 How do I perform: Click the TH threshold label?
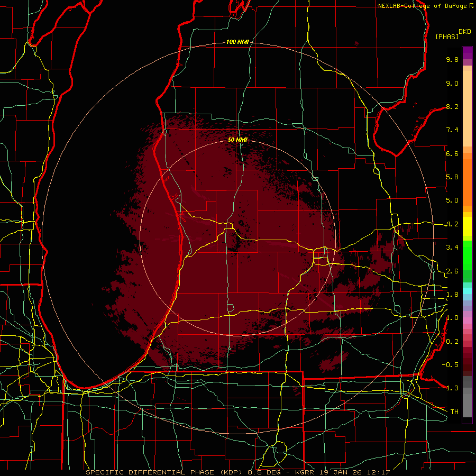(x=454, y=411)
